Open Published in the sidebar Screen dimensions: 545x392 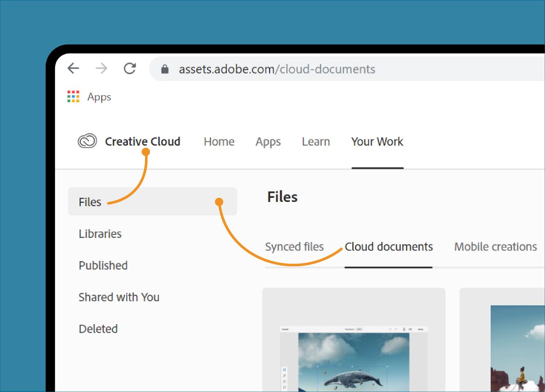[x=103, y=265]
